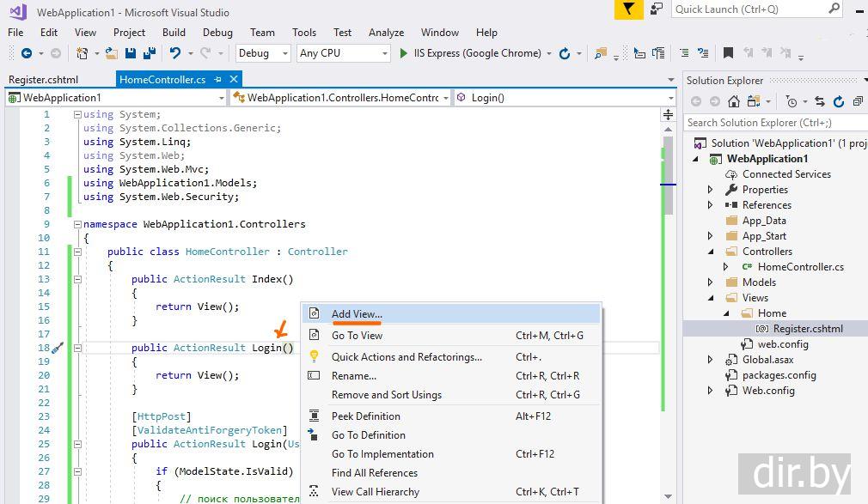Click the Sync with Active Document icon

(x=820, y=101)
